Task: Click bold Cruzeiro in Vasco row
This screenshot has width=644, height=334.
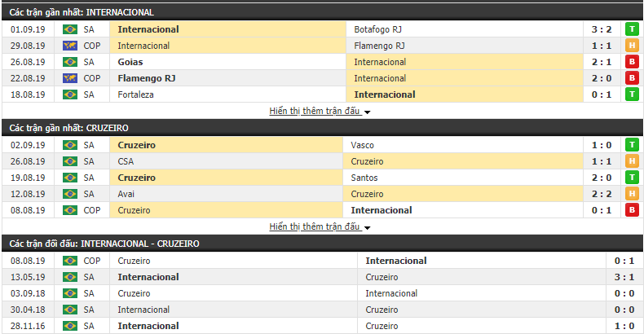Action: [x=137, y=145]
